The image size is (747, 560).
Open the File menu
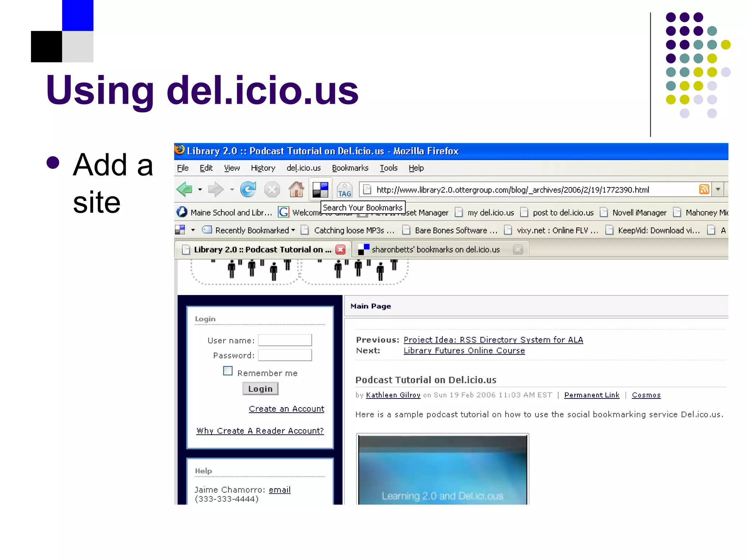coord(183,168)
